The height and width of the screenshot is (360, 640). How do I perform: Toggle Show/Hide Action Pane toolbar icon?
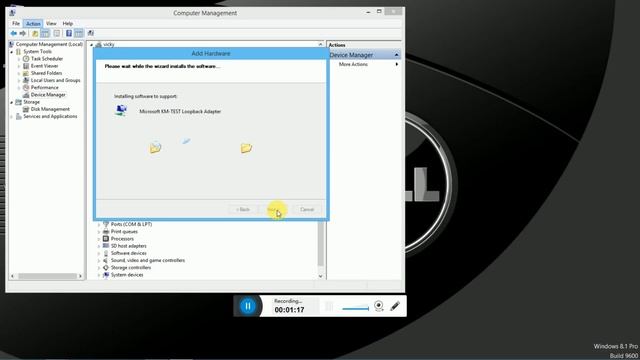pyautogui.click(x=79, y=33)
